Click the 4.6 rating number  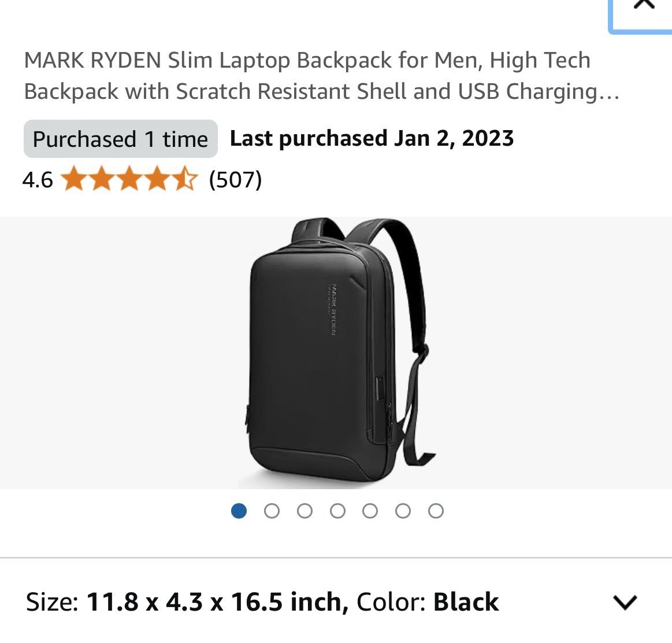click(38, 179)
